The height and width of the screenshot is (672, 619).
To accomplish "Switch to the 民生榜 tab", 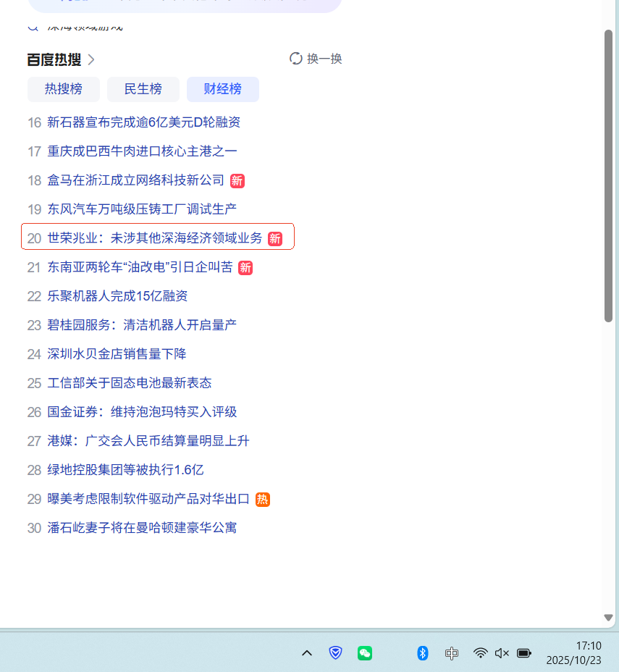I will click(143, 89).
